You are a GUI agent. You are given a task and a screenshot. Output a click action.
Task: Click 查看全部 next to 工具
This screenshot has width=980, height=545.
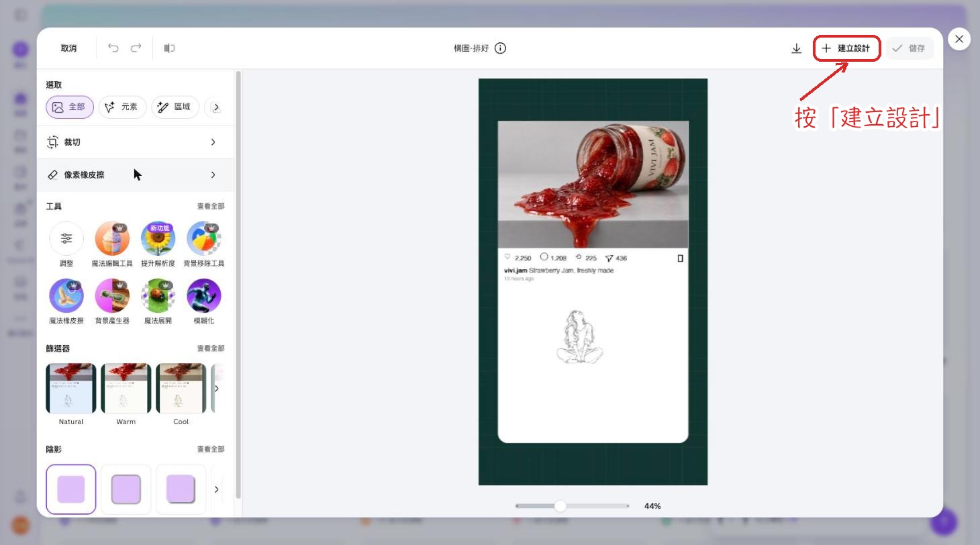click(211, 206)
